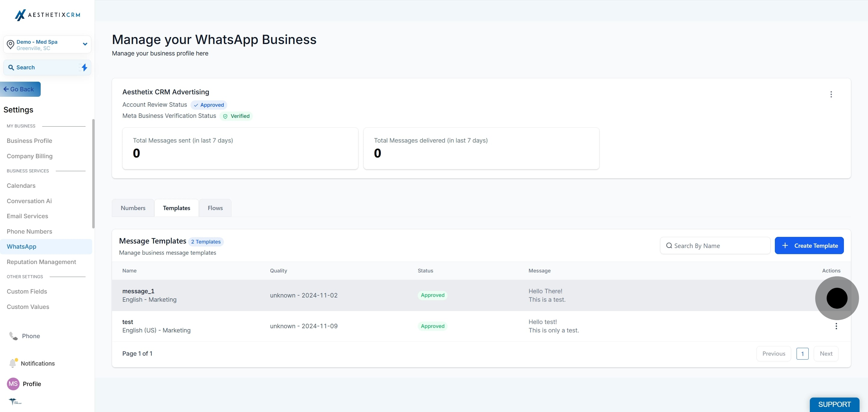Open the SUPPORT widget
This screenshot has height=412, width=868.
pyautogui.click(x=834, y=404)
